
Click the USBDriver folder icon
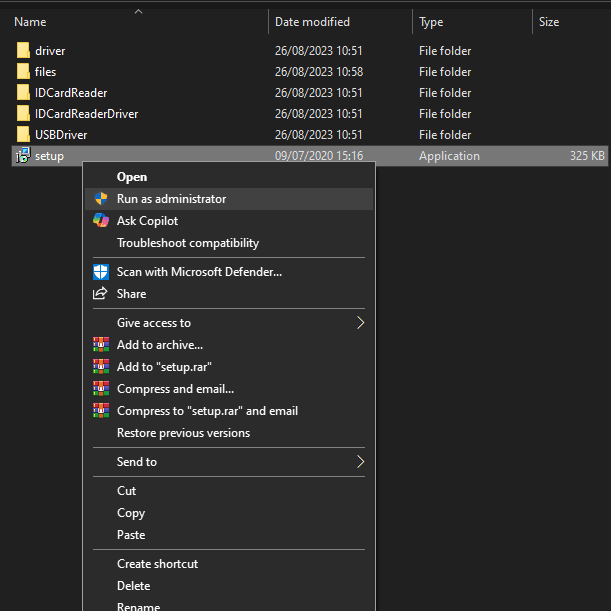point(23,135)
